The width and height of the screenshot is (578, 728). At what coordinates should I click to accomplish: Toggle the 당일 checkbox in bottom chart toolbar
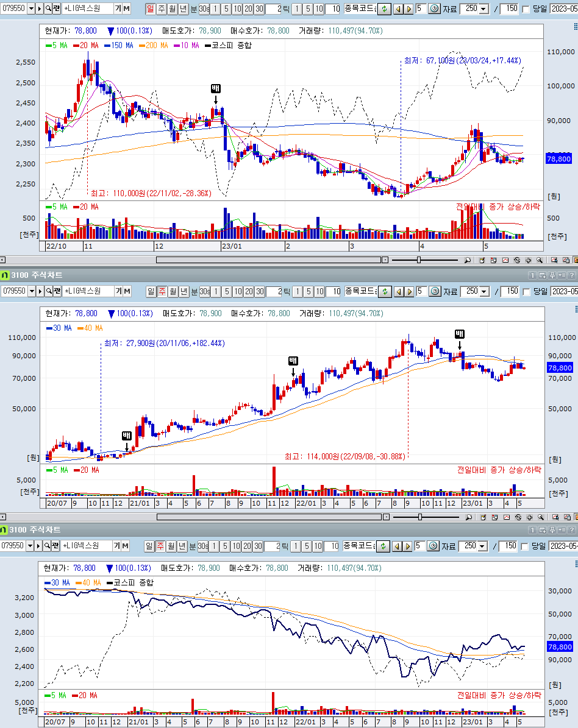(x=524, y=546)
